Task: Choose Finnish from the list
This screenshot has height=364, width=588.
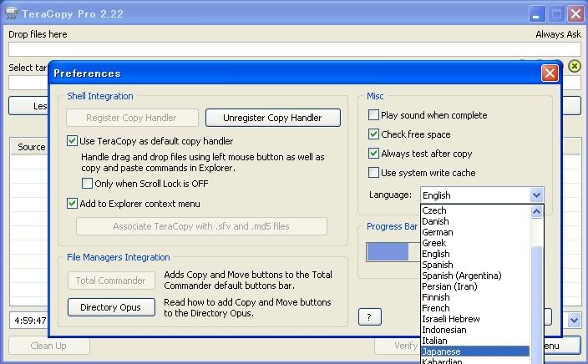Action: tap(475, 297)
